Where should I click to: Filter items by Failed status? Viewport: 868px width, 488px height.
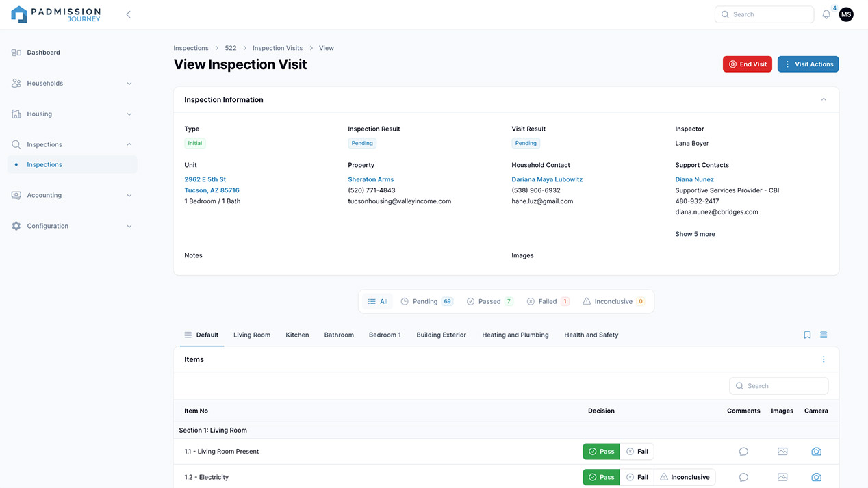(548, 301)
